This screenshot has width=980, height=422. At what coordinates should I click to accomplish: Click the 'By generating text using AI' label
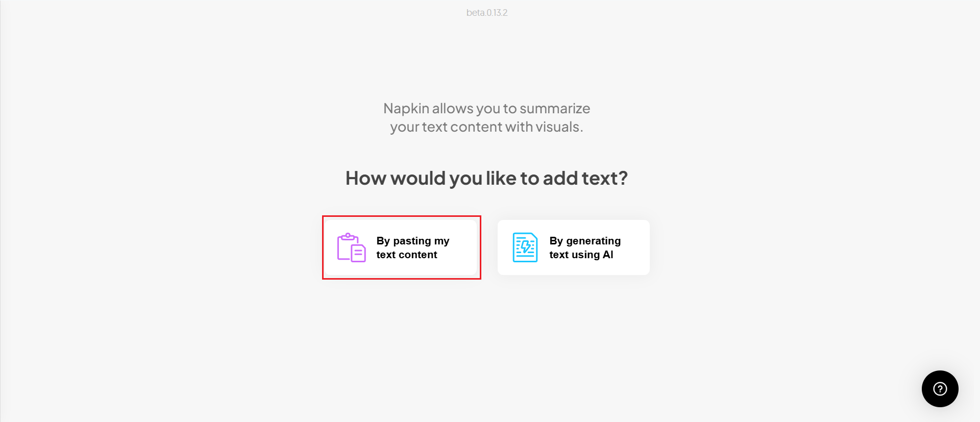(585, 247)
